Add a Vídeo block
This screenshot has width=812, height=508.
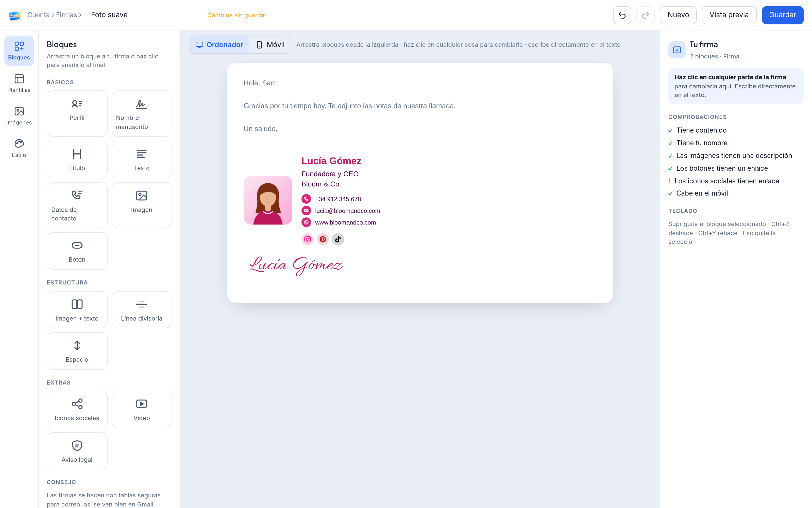click(142, 409)
